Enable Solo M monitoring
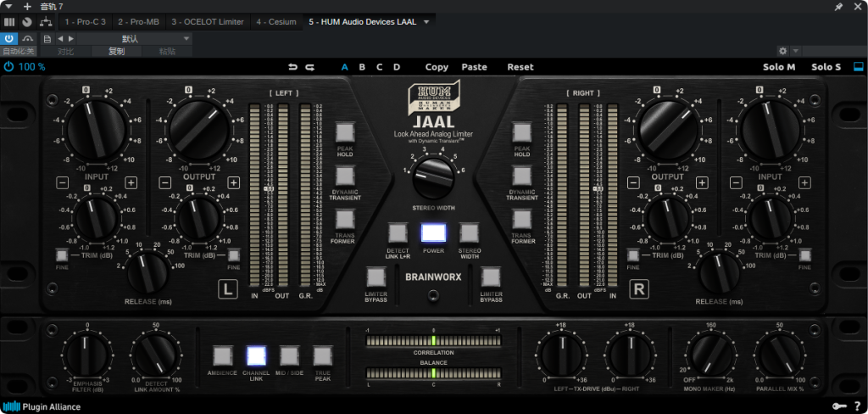Screen dimensions: 868x414 coord(779,67)
